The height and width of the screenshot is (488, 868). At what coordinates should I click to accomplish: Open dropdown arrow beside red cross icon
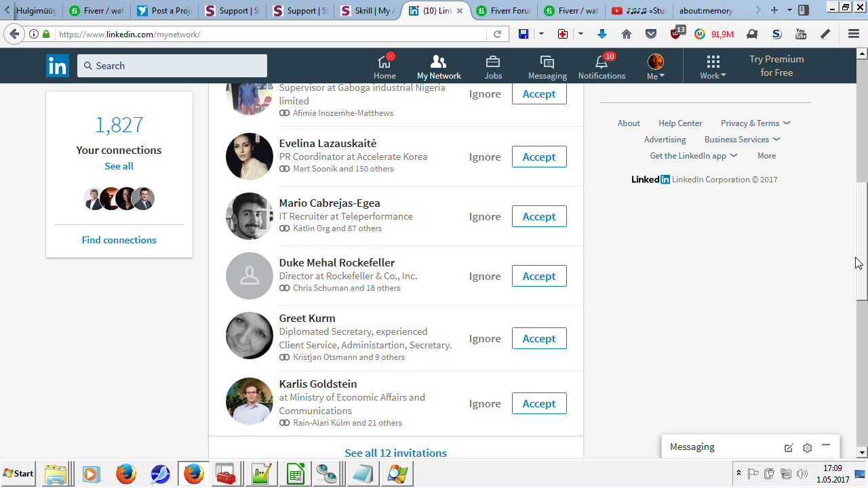pos(580,34)
